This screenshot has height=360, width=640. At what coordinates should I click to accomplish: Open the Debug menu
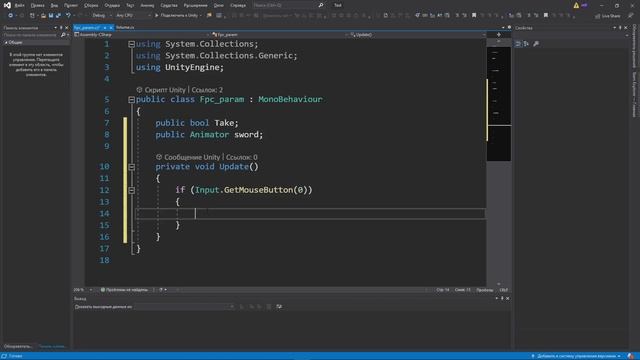(x=112, y=5)
